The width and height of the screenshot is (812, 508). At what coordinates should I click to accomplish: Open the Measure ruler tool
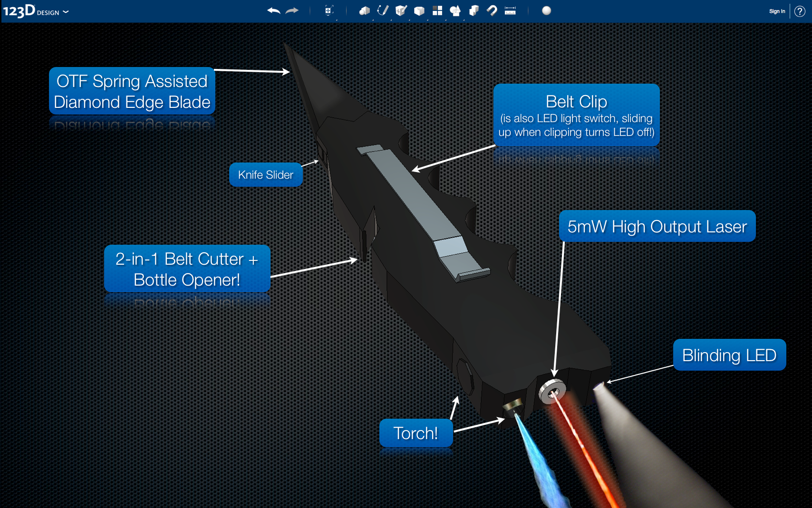click(510, 10)
